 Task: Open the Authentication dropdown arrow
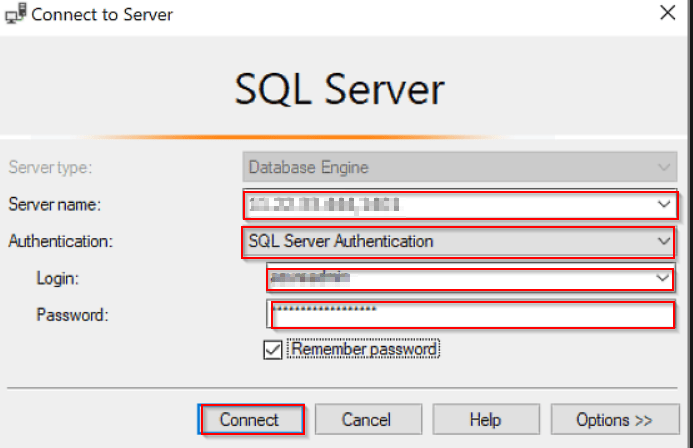(663, 241)
